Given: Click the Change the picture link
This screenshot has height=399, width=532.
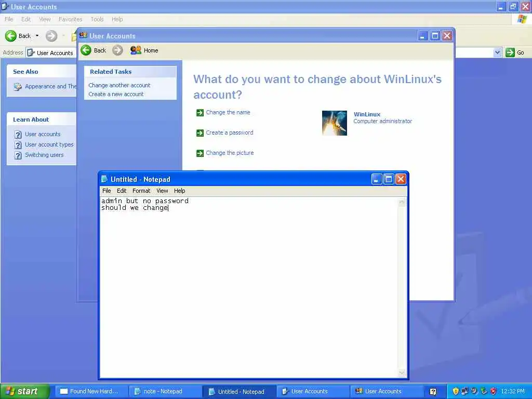Looking at the screenshot, I should (x=230, y=153).
